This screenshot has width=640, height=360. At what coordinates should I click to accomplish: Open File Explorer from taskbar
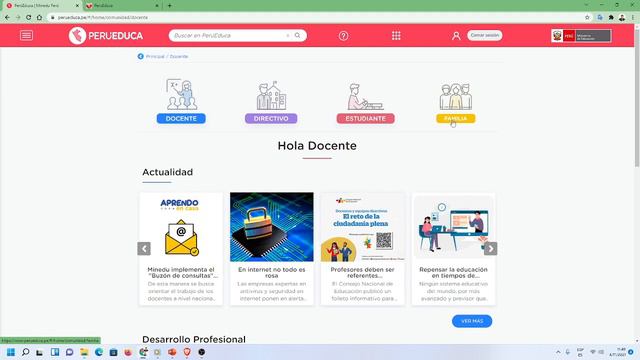click(x=84, y=352)
